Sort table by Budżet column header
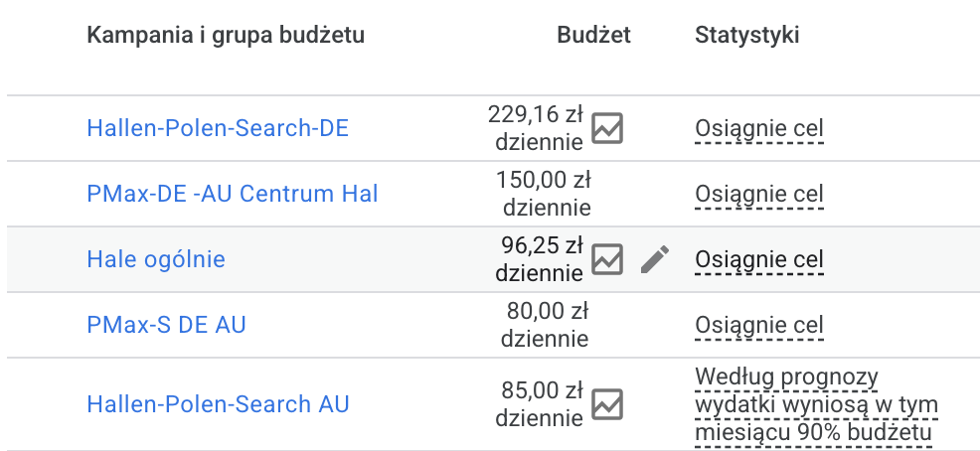Viewport: 980px width, 451px height. (x=593, y=36)
